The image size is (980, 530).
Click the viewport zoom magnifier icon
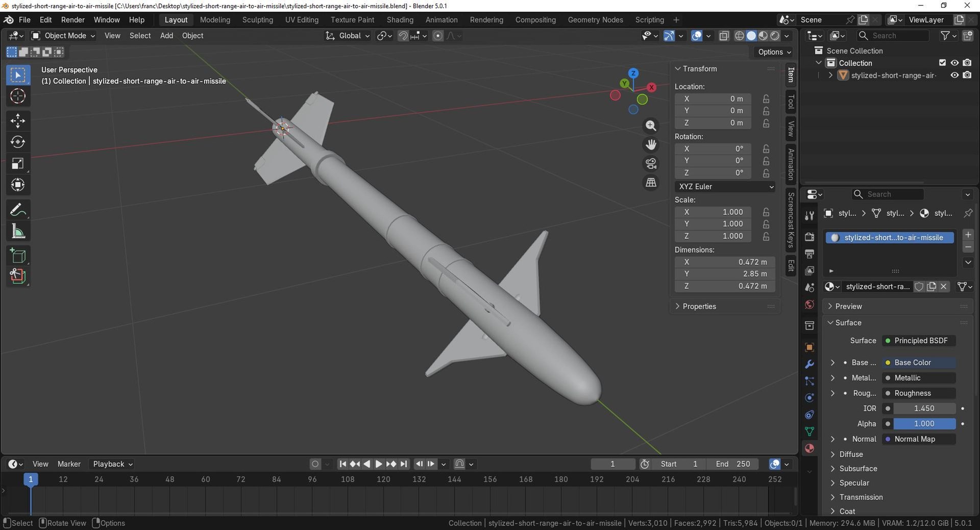(651, 126)
